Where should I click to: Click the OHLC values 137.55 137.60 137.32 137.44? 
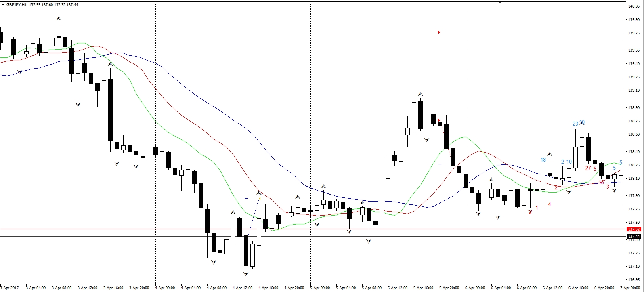[54, 4]
